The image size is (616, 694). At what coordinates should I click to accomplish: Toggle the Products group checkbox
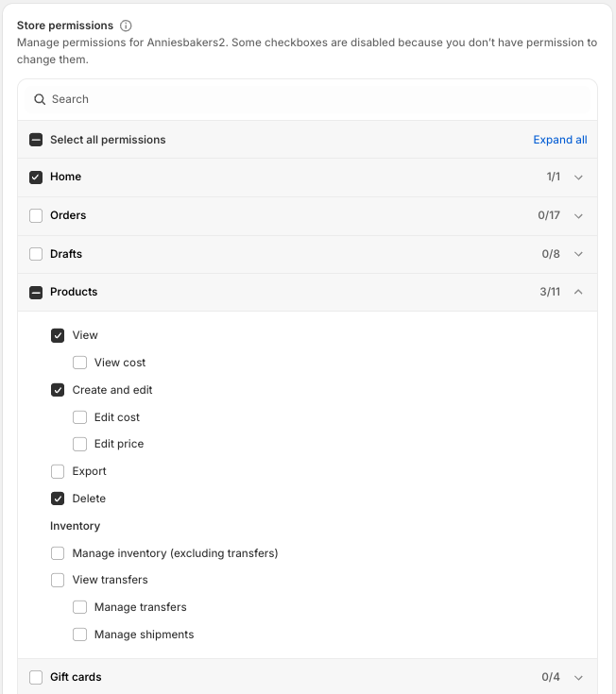click(x=36, y=293)
